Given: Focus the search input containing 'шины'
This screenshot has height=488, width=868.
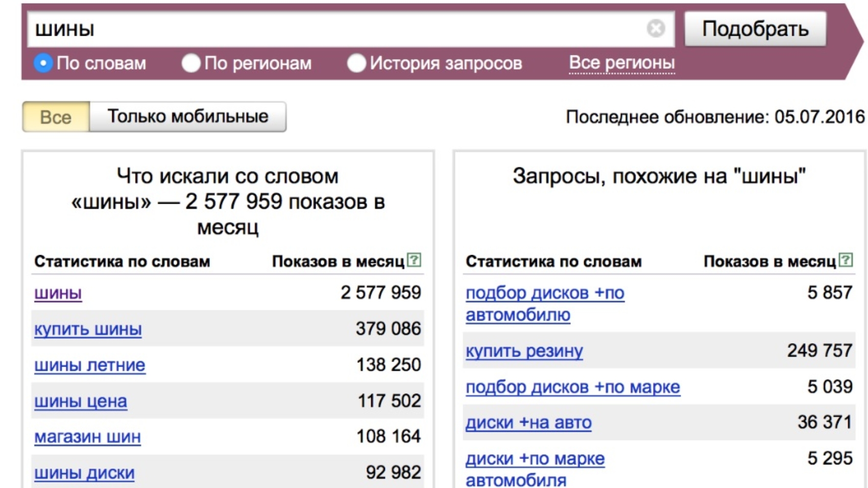Looking at the screenshot, I should [351, 29].
